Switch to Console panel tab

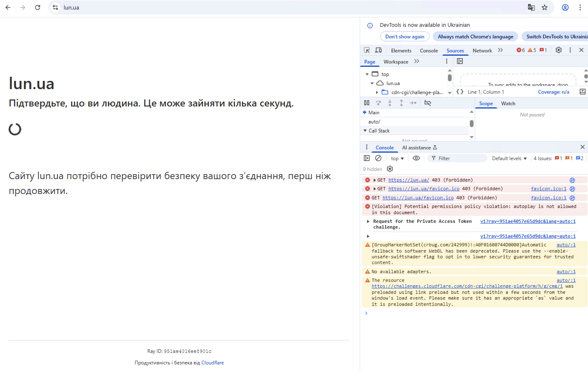[429, 51]
